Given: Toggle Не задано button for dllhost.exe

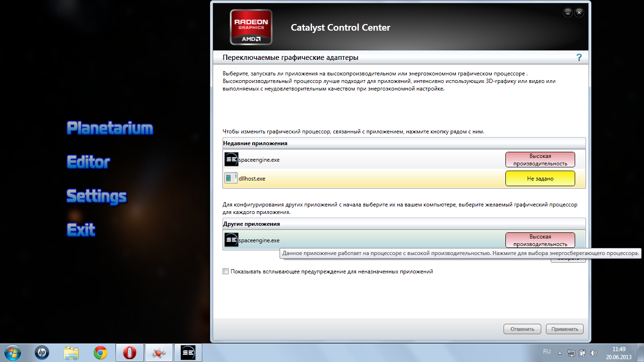Looking at the screenshot, I should pos(540,179).
